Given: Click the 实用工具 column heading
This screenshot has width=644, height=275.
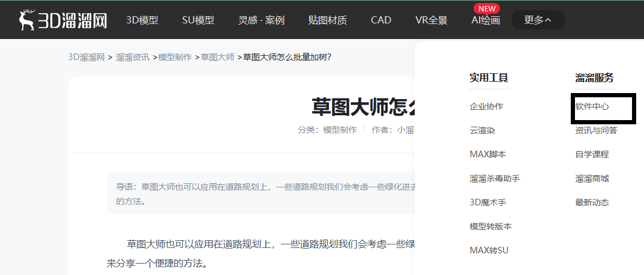Looking at the screenshot, I should tap(489, 77).
